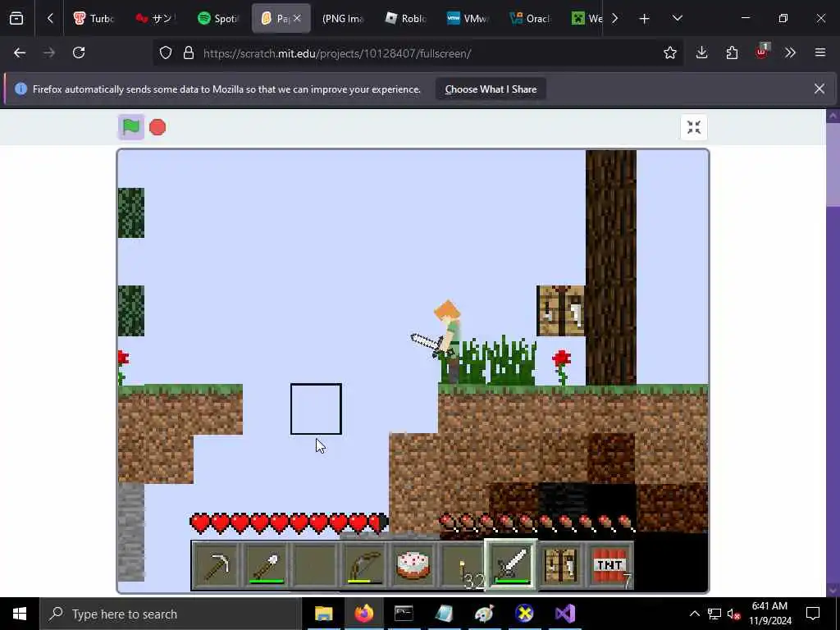Click the red flower near the tree trunk
The height and width of the screenshot is (630, 840).
(561, 367)
